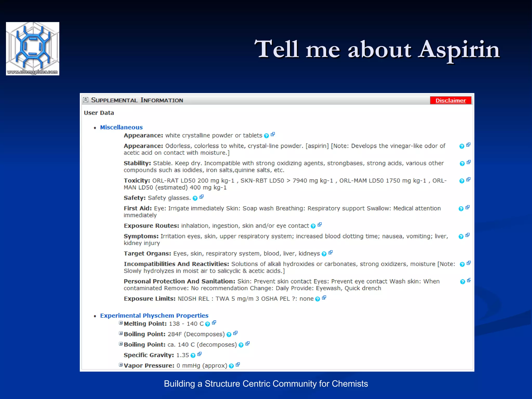
Task: Click the help icon beside Melting Point value
Action: [208, 324]
